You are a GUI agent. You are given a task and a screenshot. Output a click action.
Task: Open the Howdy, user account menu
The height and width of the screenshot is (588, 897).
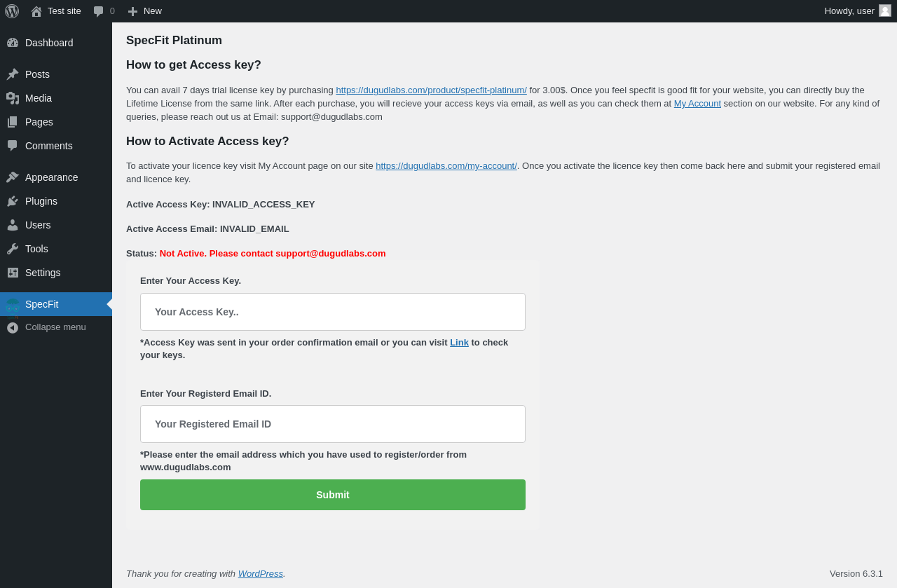(x=858, y=11)
